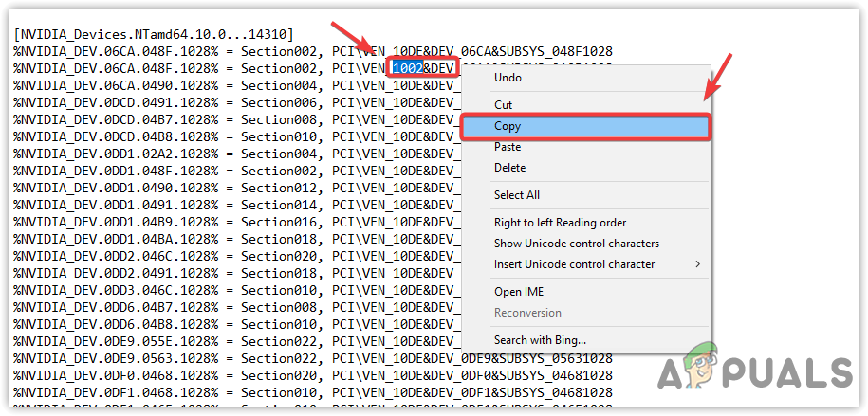Click the %NVIDIA_DEV.0DF1.0468.1028% entry
The width and height of the screenshot is (868, 416).
[115, 392]
